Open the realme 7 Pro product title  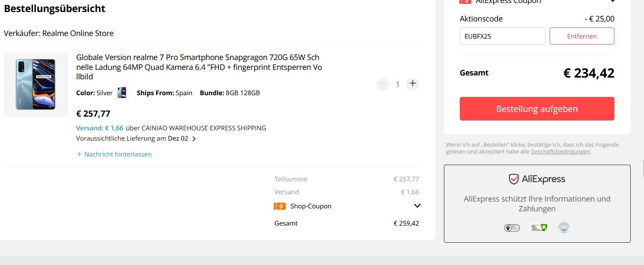click(199, 67)
